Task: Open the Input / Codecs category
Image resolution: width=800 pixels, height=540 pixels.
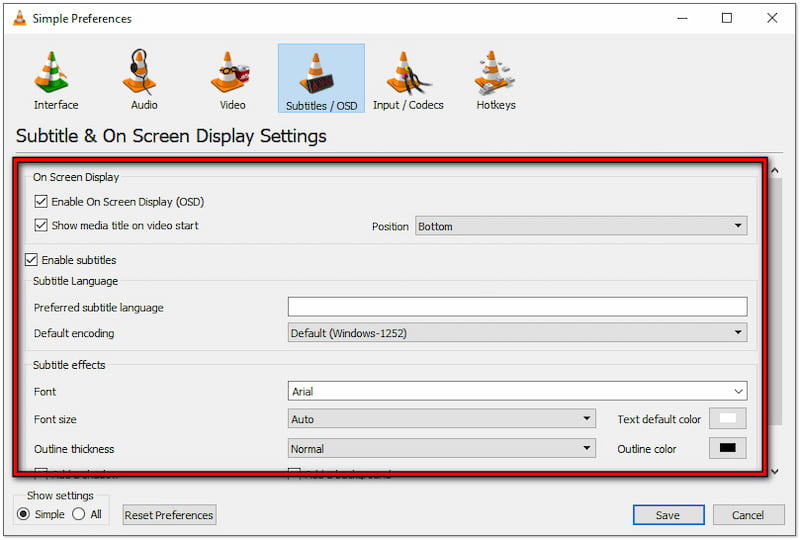Action: pyautogui.click(x=408, y=79)
